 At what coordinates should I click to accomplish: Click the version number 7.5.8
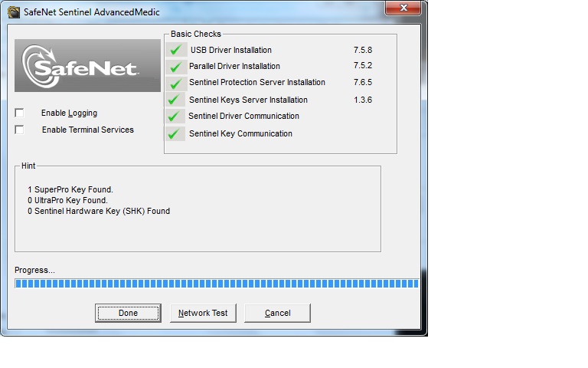363,50
